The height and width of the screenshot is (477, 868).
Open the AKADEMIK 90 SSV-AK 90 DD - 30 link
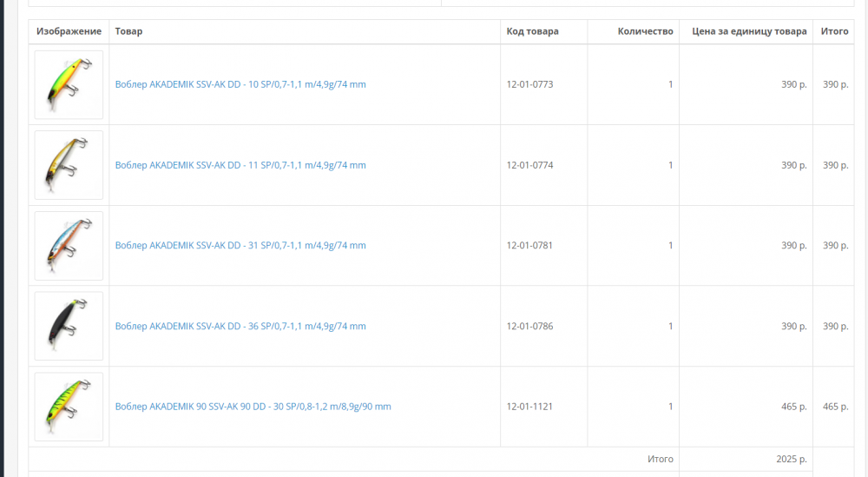[253, 407]
